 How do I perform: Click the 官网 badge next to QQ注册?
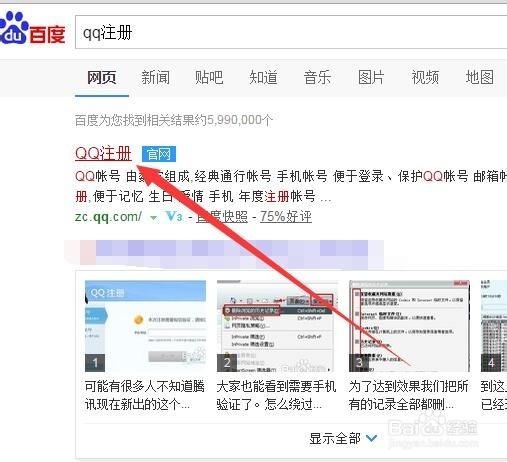click(159, 154)
